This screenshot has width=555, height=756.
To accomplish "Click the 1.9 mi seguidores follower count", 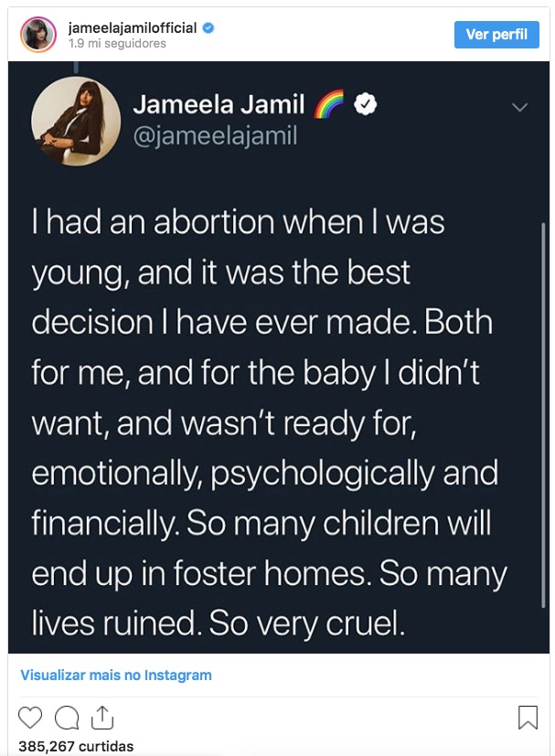I will (x=118, y=43).
